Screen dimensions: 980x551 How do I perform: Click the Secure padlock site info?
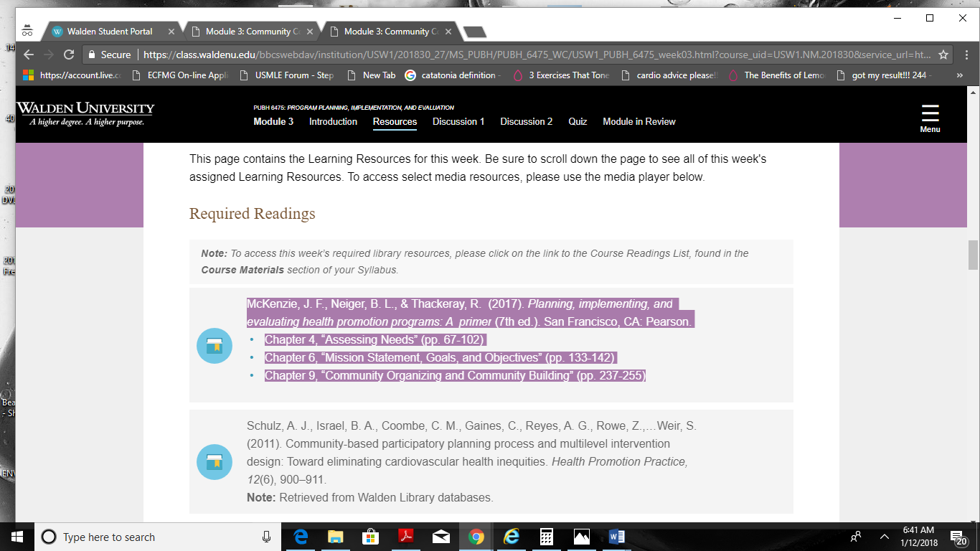(109, 55)
